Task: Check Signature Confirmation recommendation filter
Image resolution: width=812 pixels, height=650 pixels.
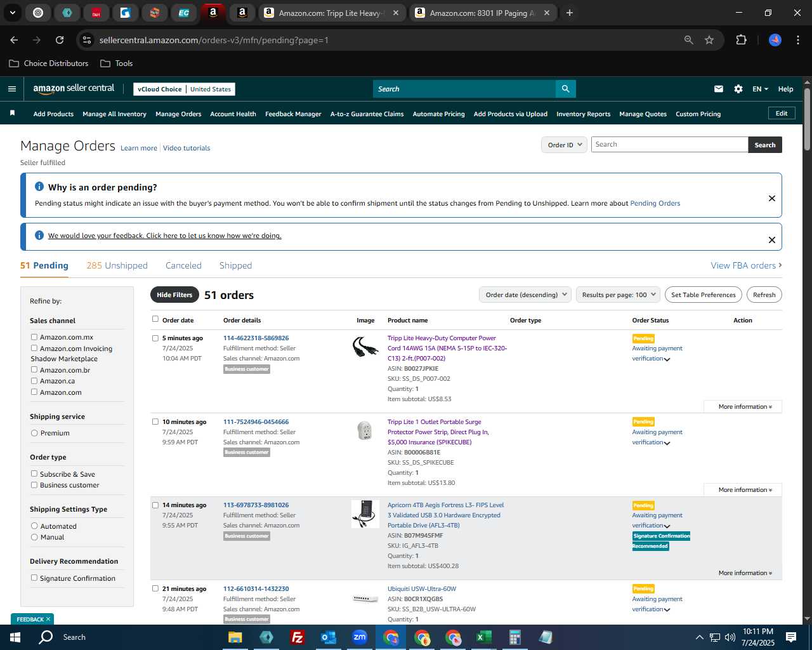Action: coord(34,578)
